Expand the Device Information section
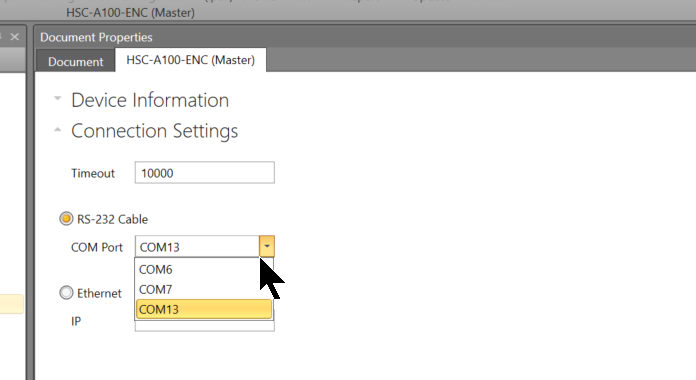The height and width of the screenshot is (380, 696). (57, 98)
